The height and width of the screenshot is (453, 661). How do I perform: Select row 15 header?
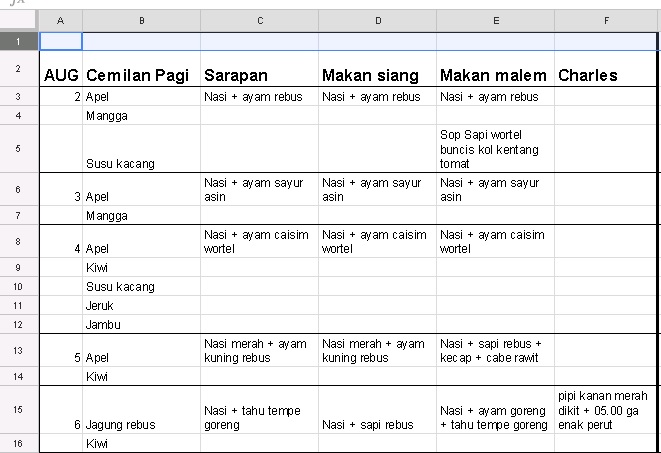(x=19, y=410)
